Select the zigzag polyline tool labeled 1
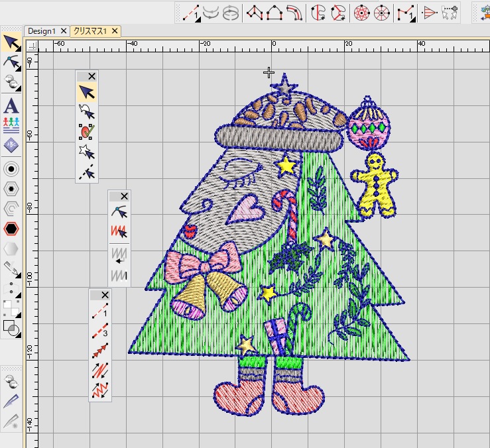The height and width of the screenshot is (448, 490). (x=406, y=14)
